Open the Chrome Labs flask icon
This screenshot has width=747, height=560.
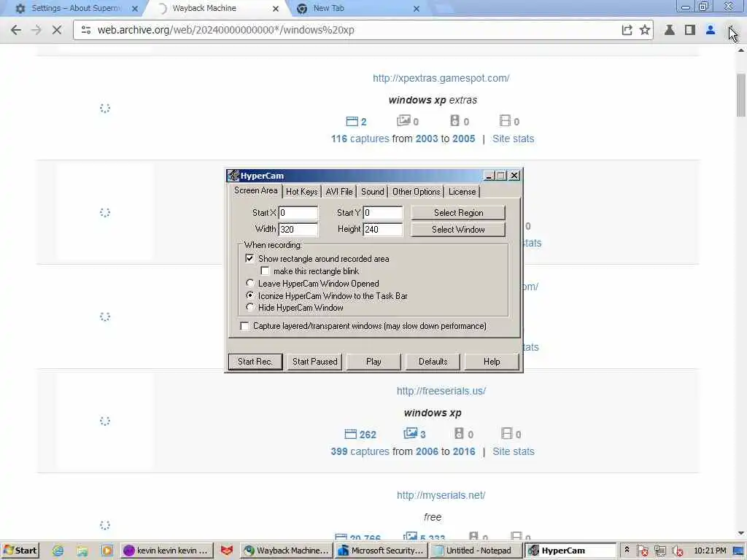point(670,30)
